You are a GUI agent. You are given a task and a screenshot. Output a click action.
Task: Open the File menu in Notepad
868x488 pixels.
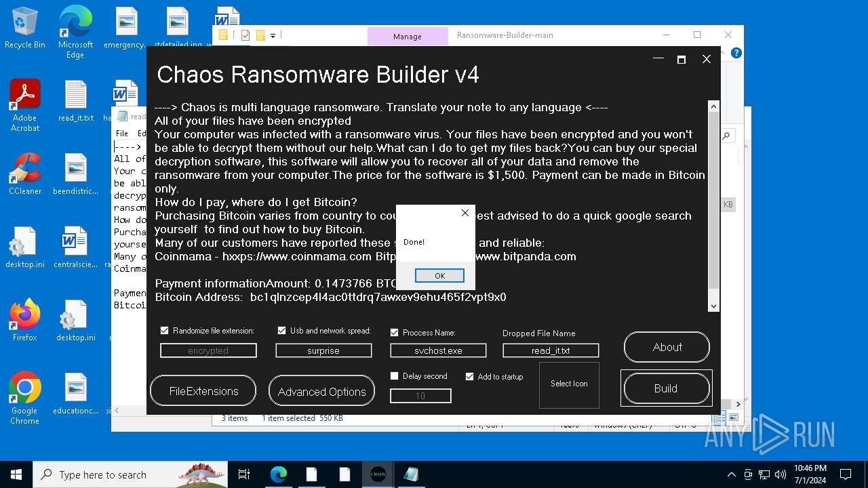[121, 134]
